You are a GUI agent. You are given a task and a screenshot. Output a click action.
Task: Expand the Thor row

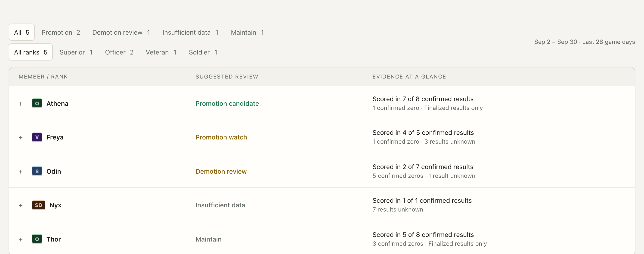point(21,239)
